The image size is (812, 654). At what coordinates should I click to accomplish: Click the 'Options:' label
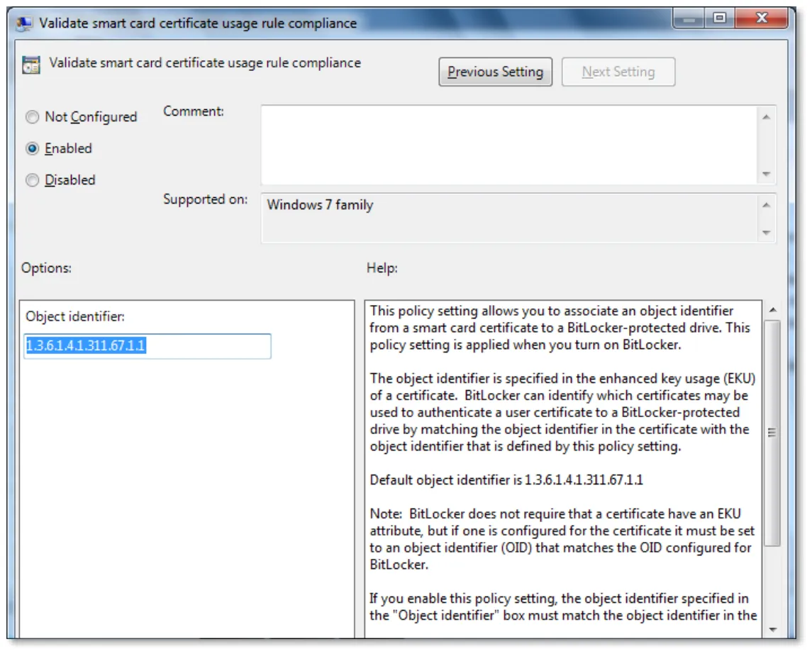pos(46,267)
